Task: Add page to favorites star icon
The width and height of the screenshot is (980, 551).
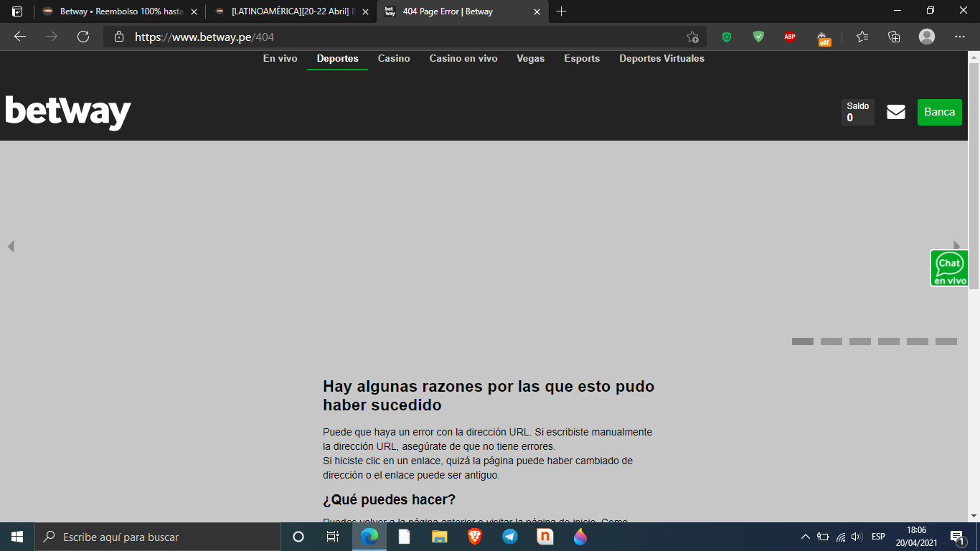Action: point(692,37)
